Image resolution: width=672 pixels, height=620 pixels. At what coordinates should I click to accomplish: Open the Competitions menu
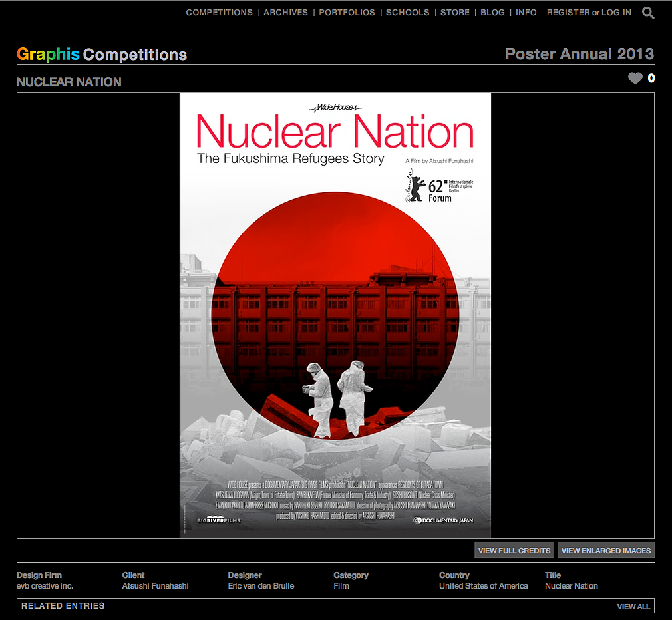pos(219,13)
